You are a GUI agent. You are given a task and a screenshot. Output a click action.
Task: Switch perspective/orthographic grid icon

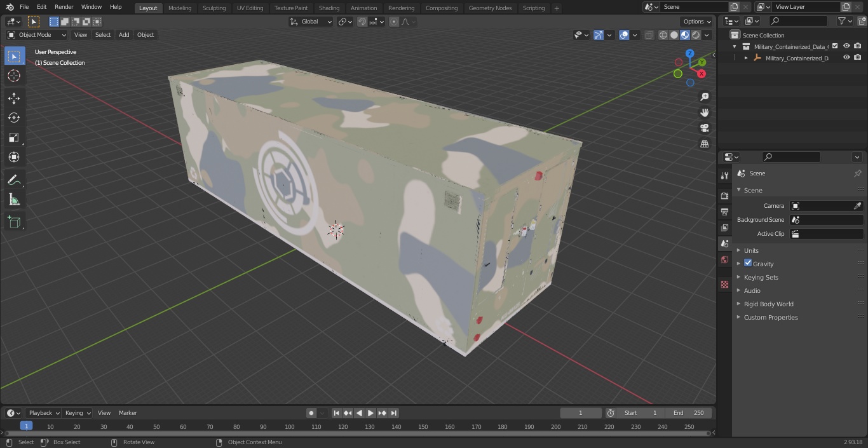pyautogui.click(x=704, y=144)
